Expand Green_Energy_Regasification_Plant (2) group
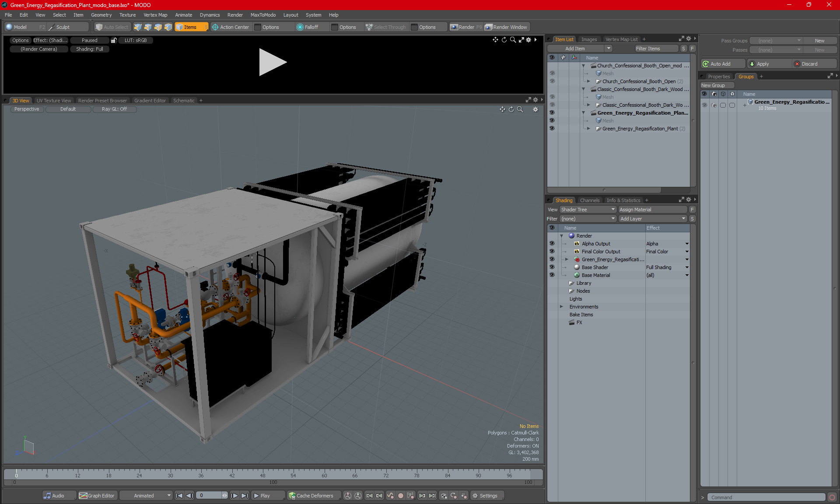This screenshot has width=840, height=504. (589, 129)
